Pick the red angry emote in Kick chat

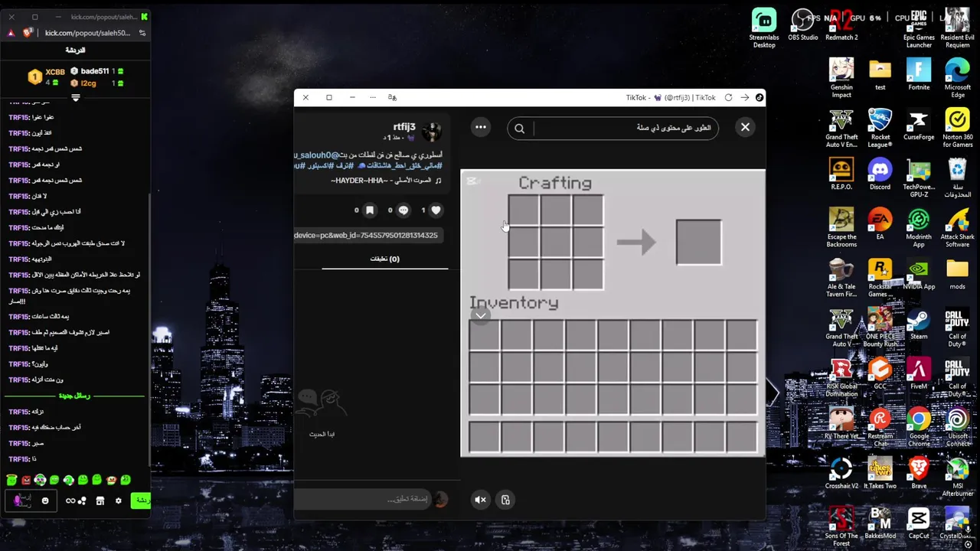[26, 481]
